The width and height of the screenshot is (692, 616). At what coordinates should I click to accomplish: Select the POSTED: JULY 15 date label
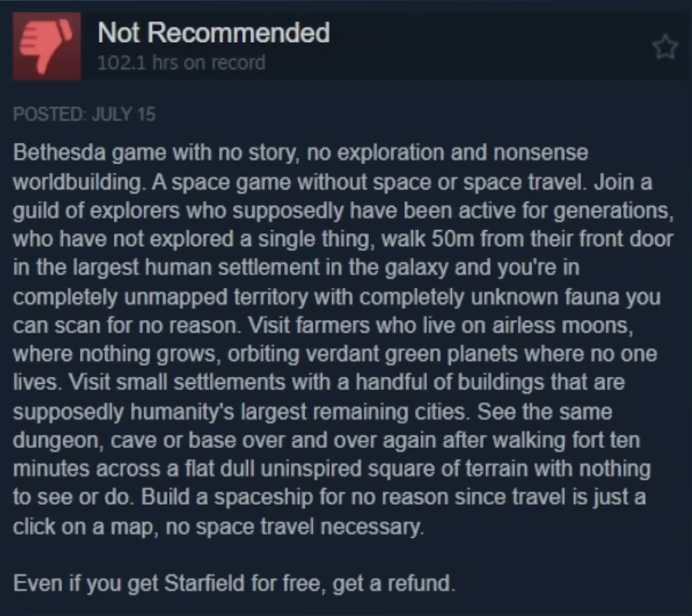84,114
